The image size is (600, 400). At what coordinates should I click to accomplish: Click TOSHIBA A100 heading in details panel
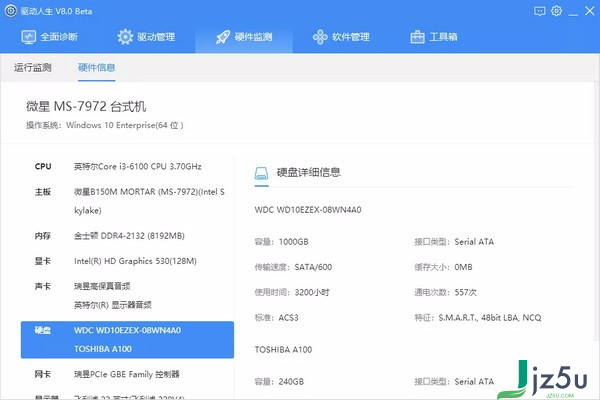click(284, 349)
